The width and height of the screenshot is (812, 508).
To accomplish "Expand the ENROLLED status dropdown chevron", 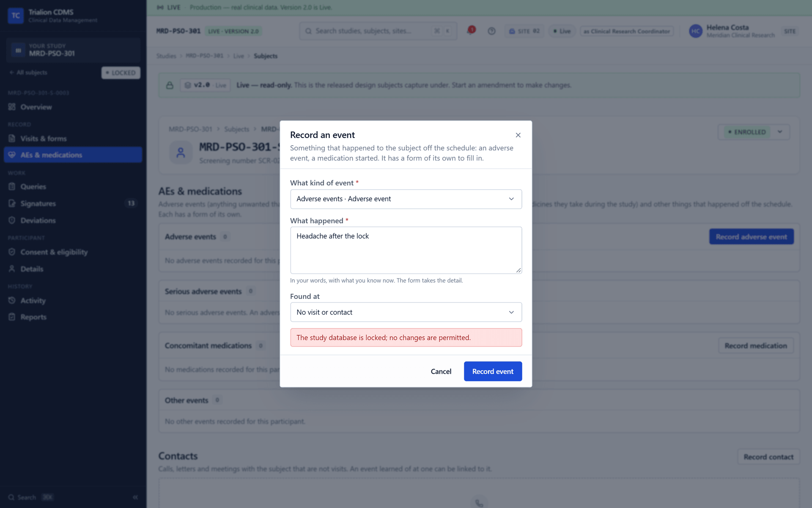I will pos(780,132).
